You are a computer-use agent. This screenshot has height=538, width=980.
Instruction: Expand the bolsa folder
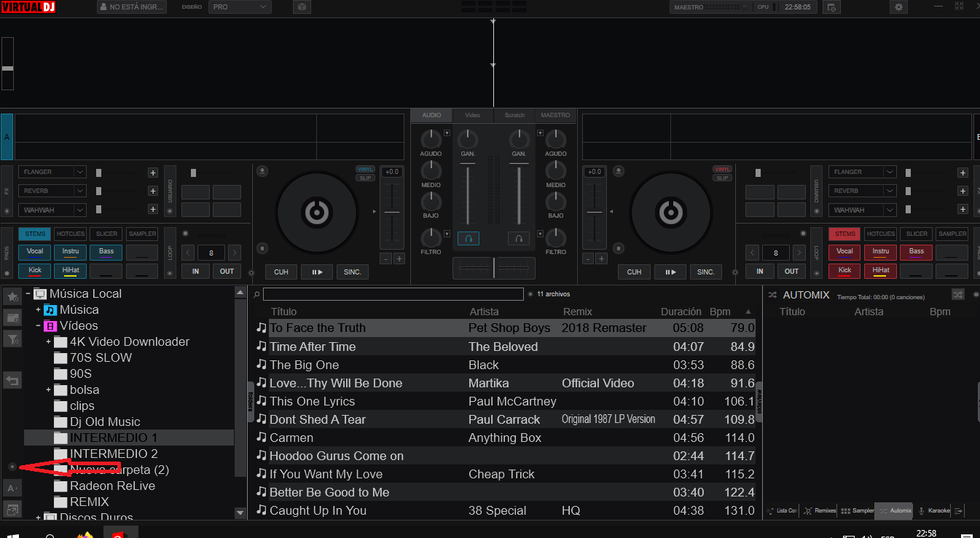pos(48,390)
